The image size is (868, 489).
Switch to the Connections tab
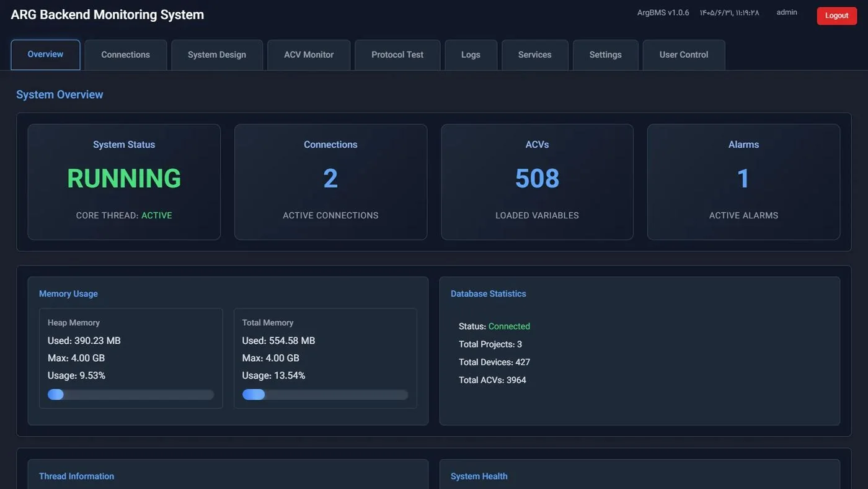[126, 55]
